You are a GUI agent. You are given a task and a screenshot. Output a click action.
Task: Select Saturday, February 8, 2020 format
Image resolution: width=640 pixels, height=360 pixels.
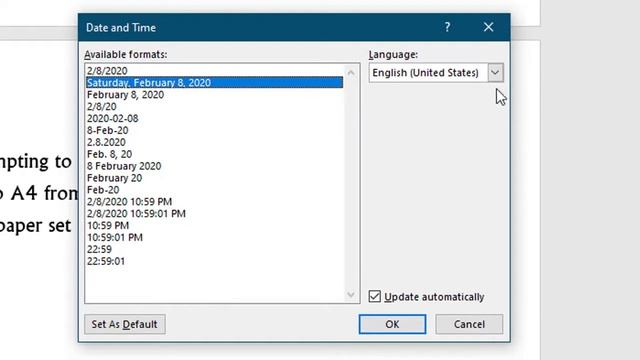214,82
